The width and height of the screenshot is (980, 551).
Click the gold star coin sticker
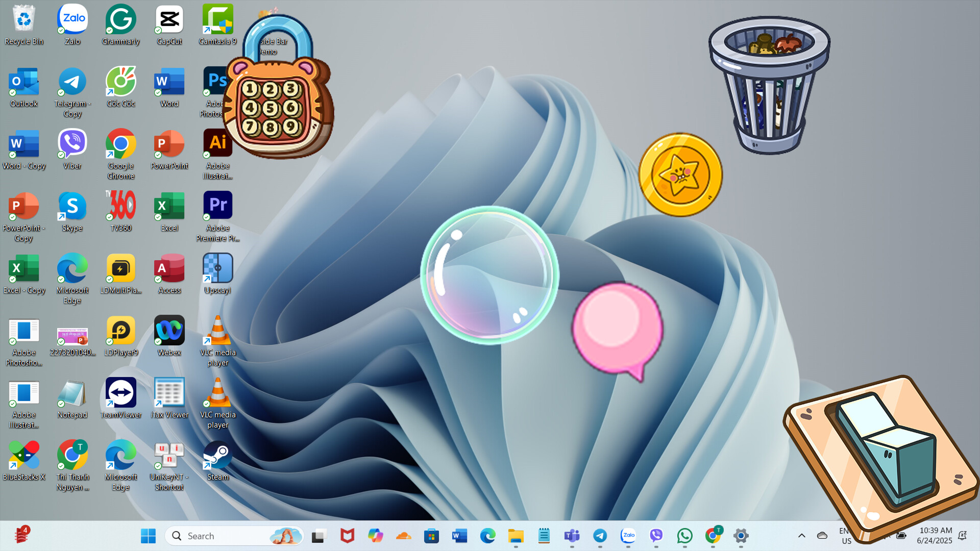(680, 175)
